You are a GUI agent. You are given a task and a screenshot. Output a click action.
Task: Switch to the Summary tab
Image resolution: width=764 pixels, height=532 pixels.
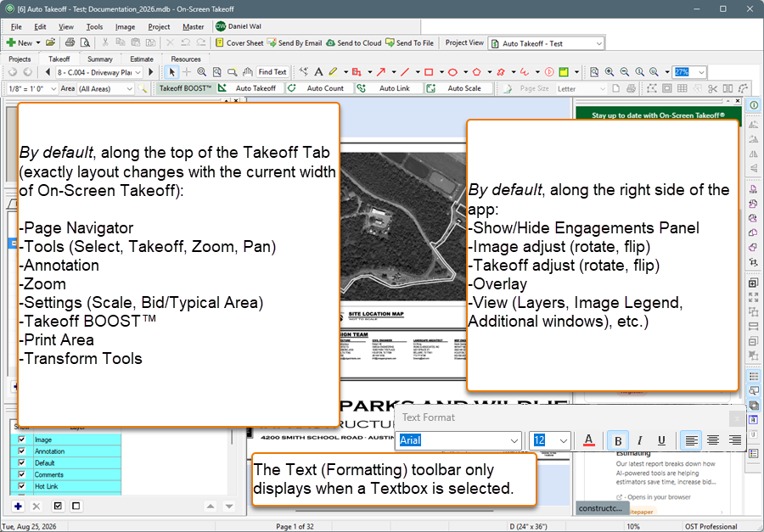pyautogui.click(x=100, y=59)
